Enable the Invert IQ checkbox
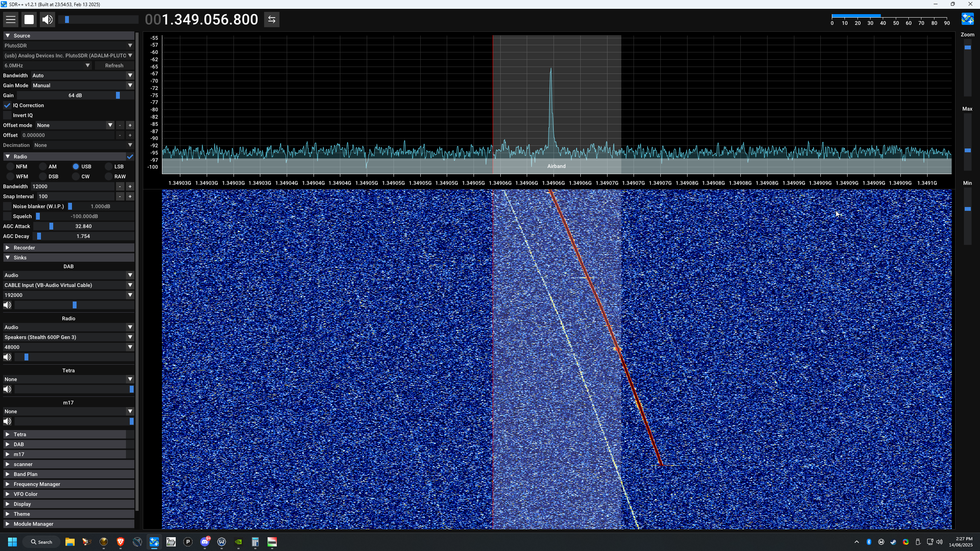 [x=7, y=115]
